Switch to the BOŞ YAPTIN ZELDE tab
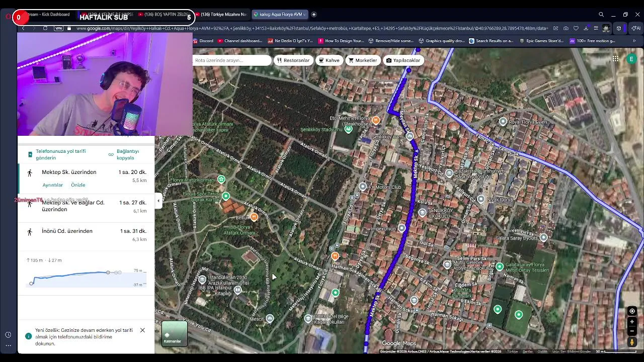Viewport: 644px width, 362px height. pyautogui.click(x=164, y=15)
